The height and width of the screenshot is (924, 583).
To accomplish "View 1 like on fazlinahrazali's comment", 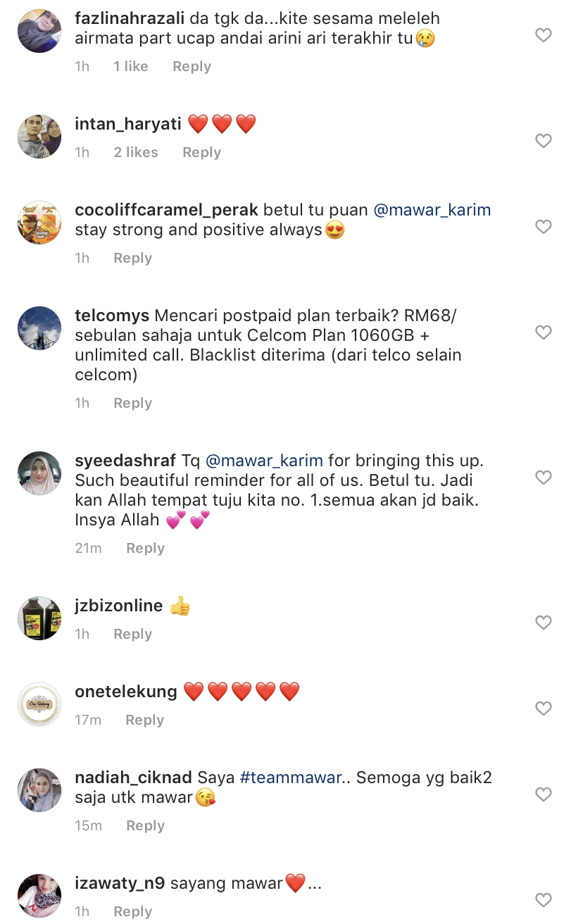I will click(131, 66).
